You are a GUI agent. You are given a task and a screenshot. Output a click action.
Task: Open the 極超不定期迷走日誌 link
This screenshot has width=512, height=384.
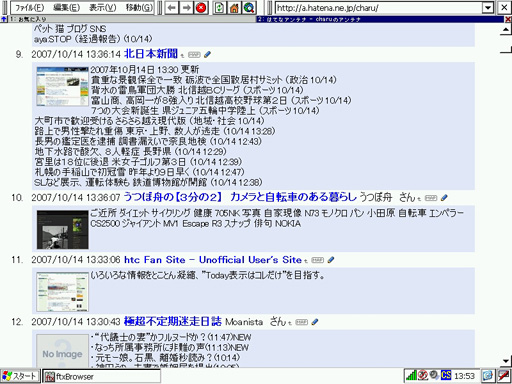point(172,321)
